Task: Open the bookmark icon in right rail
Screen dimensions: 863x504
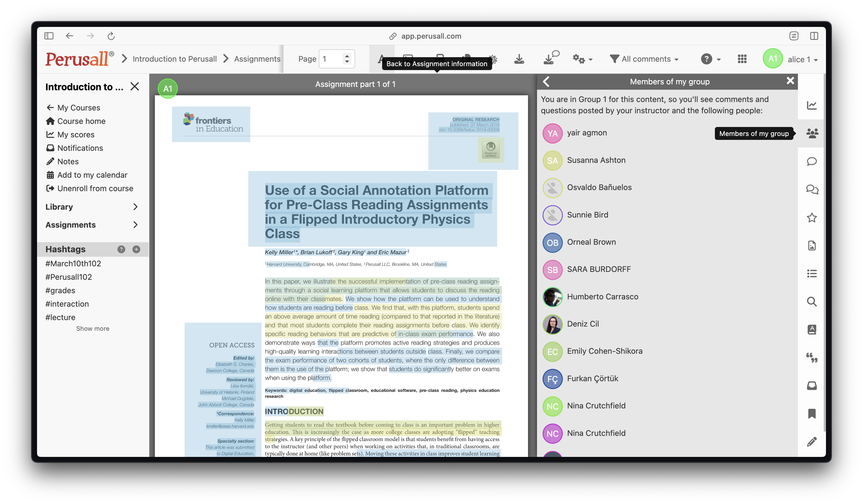Action: (x=812, y=414)
